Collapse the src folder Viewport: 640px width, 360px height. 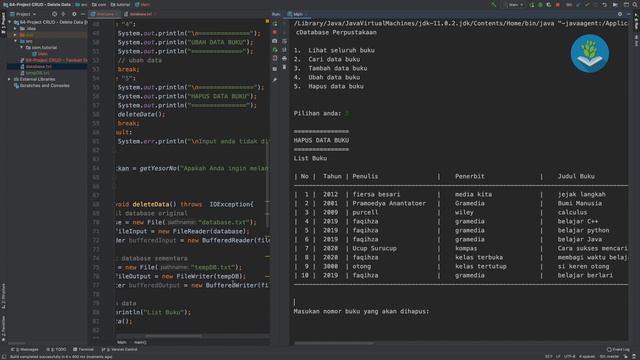point(16,41)
